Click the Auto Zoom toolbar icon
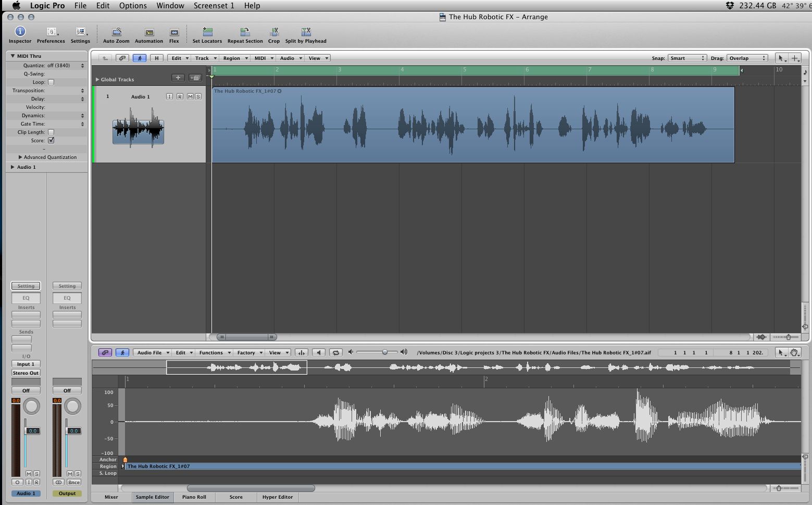Viewport: 812px width, 505px height. click(x=117, y=32)
